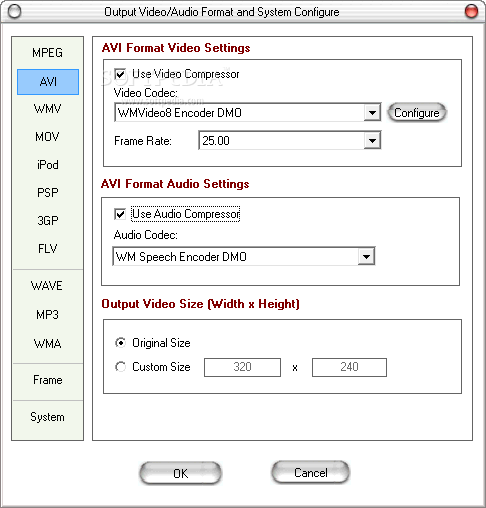This screenshot has height=508, width=486.
Task: Go to the iPod tab
Action: click(47, 165)
